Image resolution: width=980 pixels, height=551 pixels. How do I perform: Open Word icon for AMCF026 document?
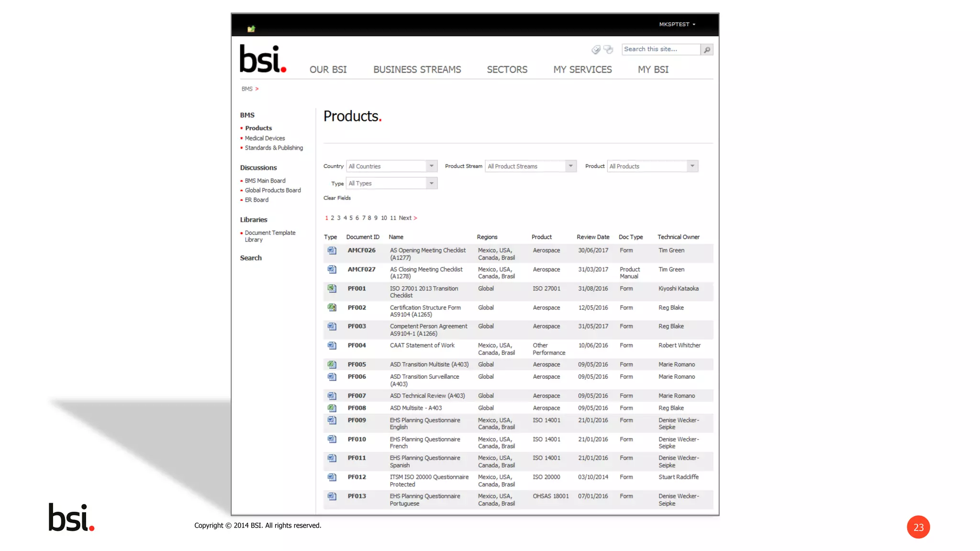click(x=332, y=251)
